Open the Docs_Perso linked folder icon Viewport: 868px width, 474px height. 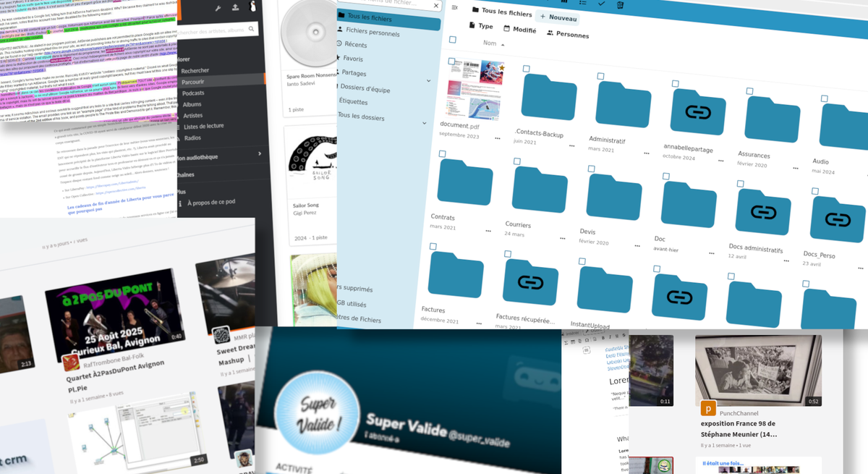click(x=838, y=219)
